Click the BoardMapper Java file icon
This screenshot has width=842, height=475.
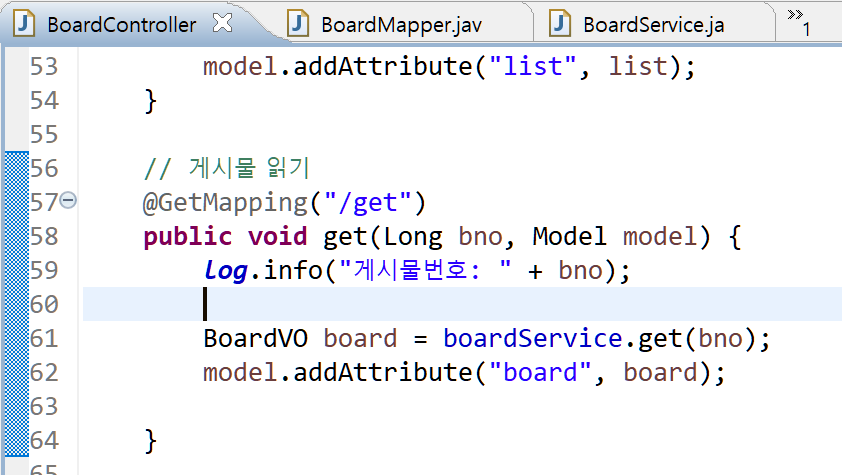(298, 24)
